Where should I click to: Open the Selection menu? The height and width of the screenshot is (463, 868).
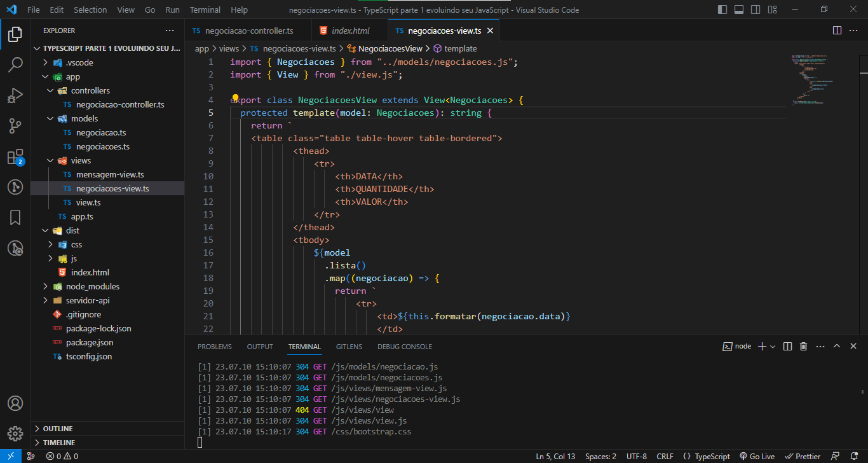[x=90, y=10]
